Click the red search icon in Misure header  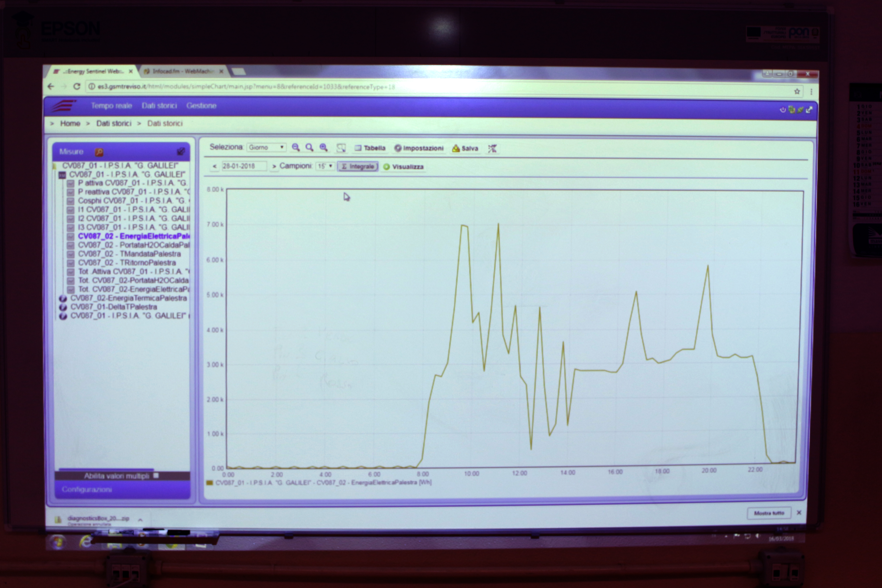click(x=99, y=152)
